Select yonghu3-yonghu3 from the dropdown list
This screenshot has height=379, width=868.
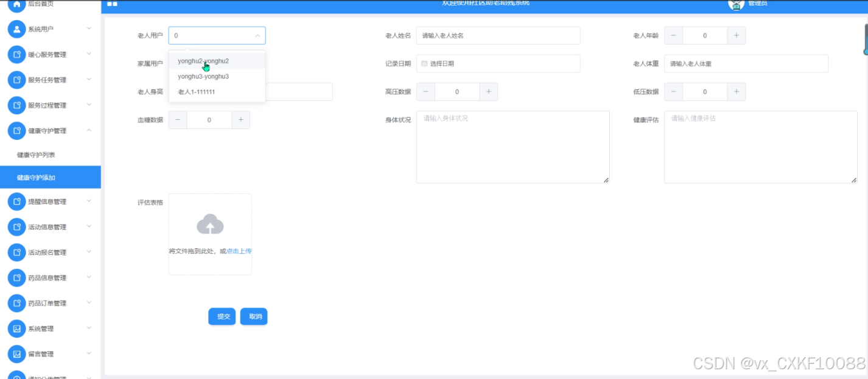(217, 77)
